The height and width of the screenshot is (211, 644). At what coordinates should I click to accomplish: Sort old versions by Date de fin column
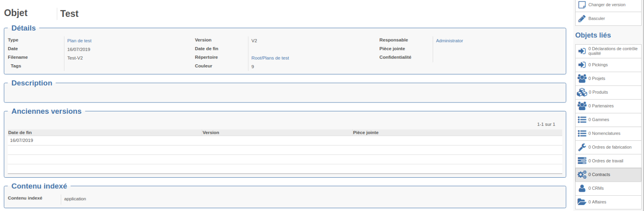pyautogui.click(x=20, y=133)
